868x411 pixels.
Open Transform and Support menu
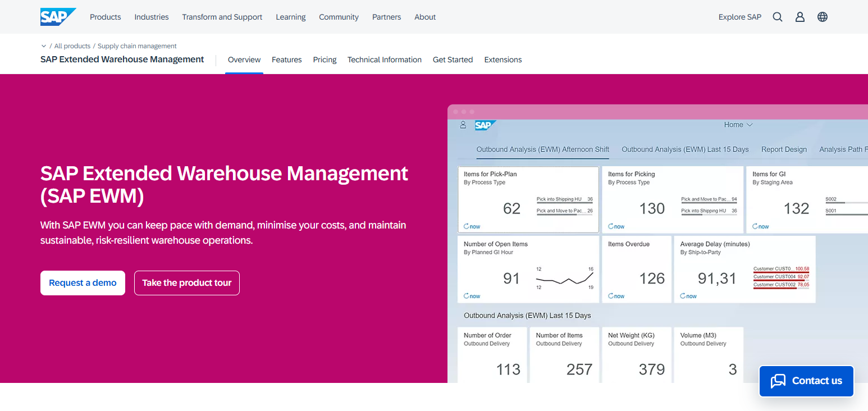(222, 17)
